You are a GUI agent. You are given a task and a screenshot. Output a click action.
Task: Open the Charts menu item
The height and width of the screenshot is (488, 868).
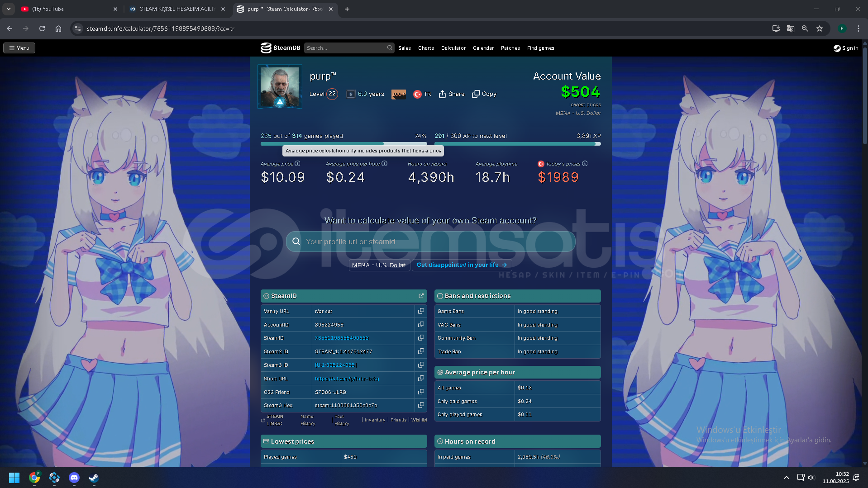tap(426, 48)
